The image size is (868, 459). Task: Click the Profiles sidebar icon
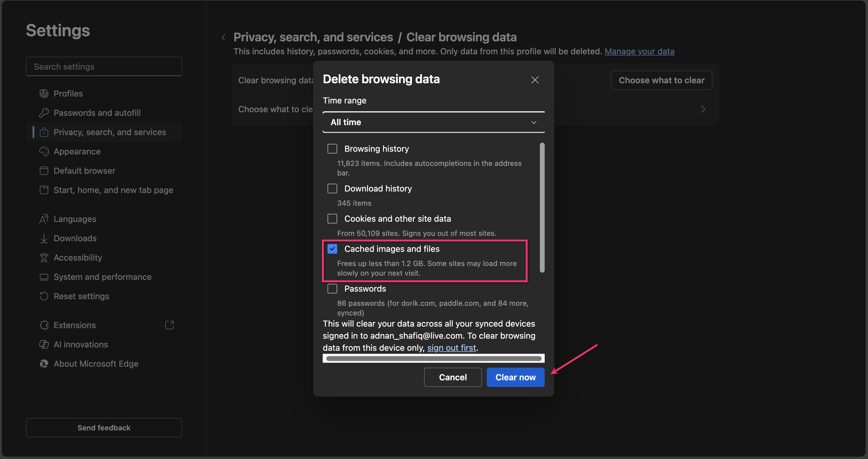coord(44,93)
